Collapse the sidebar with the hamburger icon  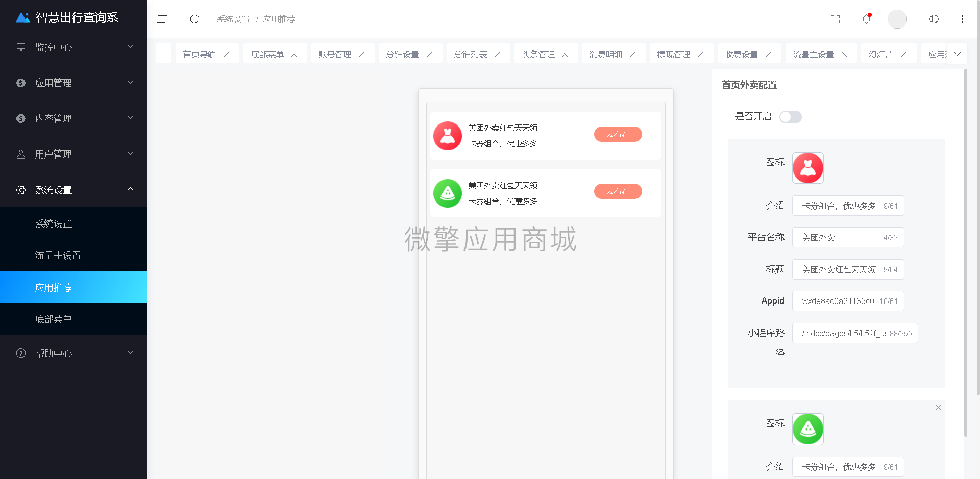[x=162, y=19]
